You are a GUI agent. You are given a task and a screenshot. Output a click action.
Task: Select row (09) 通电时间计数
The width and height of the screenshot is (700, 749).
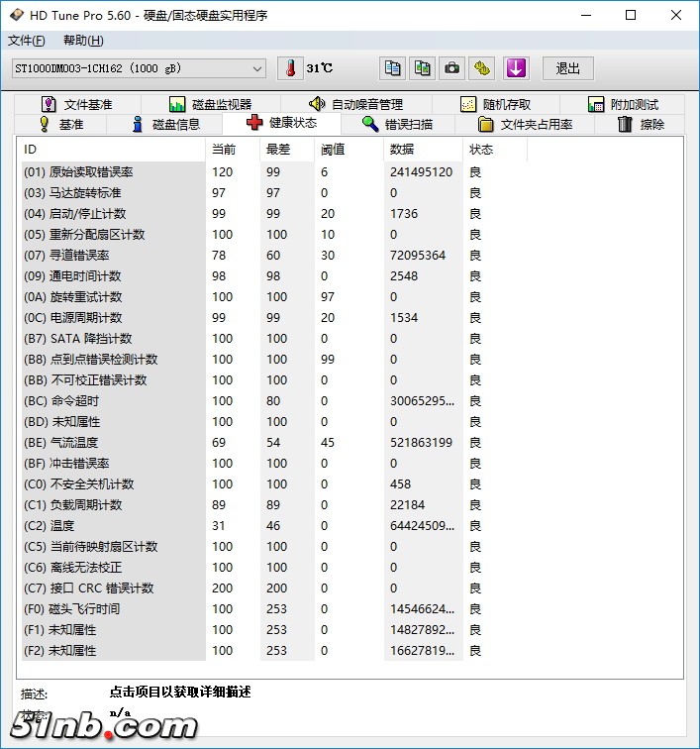[x=274, y=276]
